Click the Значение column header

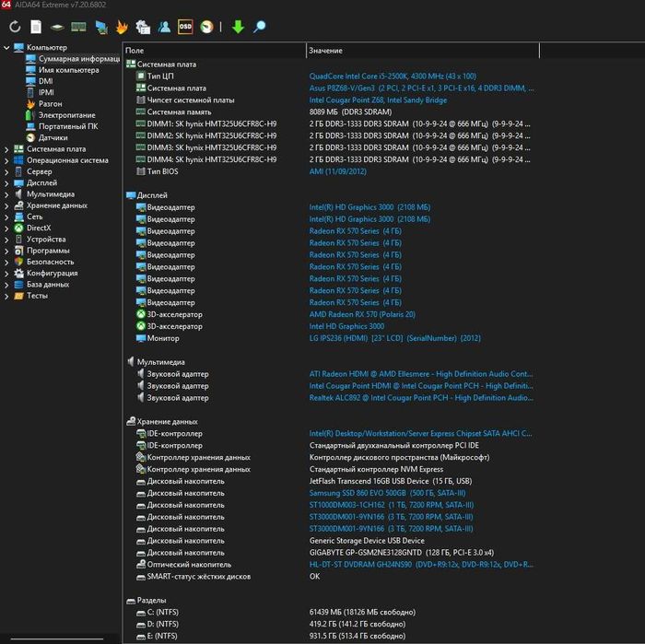tap(422, 51)
